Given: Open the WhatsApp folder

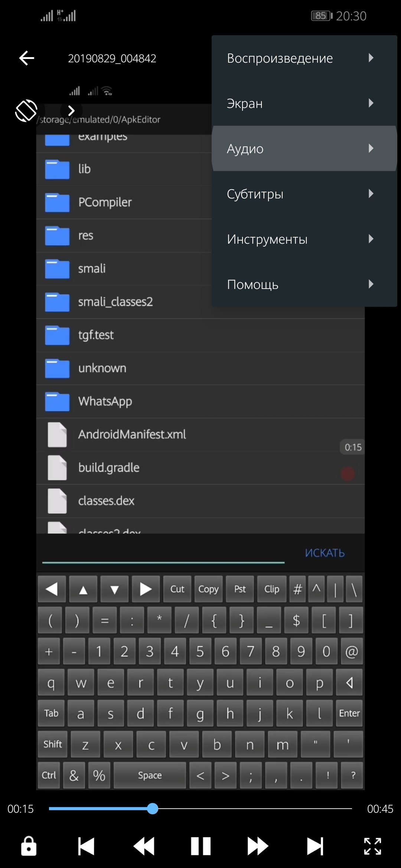Looking at the screenshot, I should click(200, 401).
